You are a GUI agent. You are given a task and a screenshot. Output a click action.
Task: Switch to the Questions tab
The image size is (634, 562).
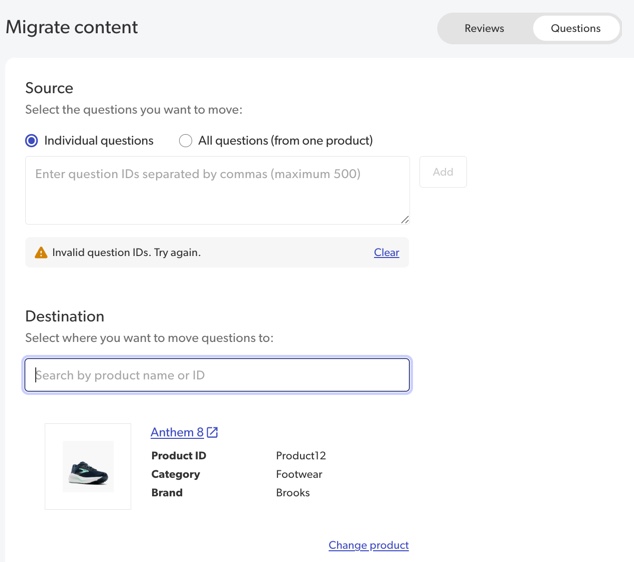click(575, 28)
